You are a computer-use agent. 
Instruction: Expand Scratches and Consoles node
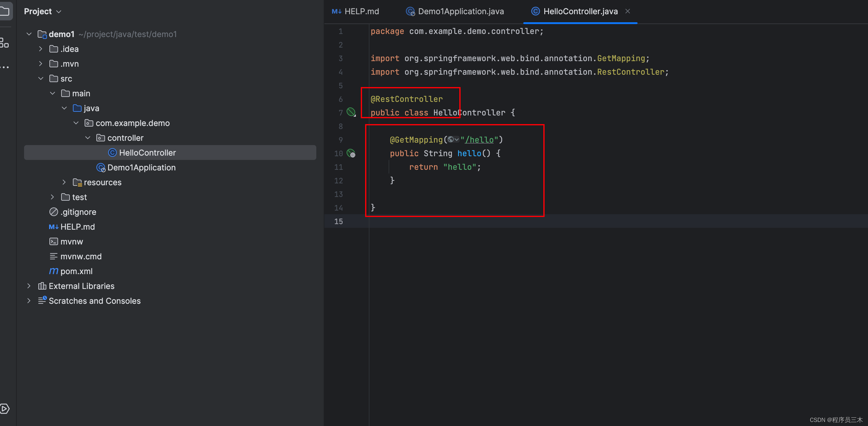(x=29, y=301)
